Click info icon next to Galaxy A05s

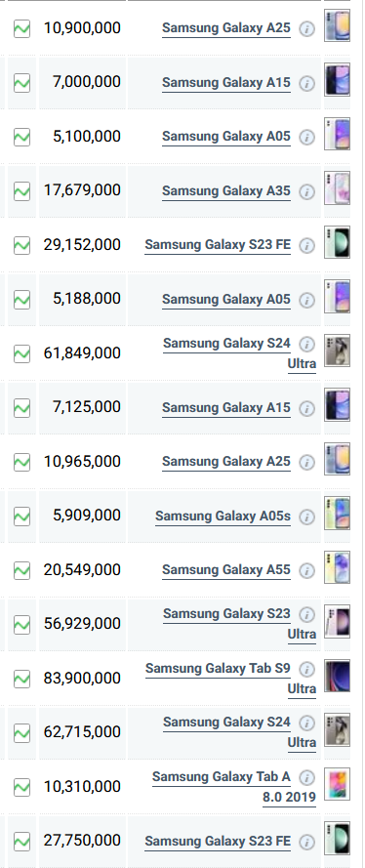pyautogui.click(x=306, y=517)
